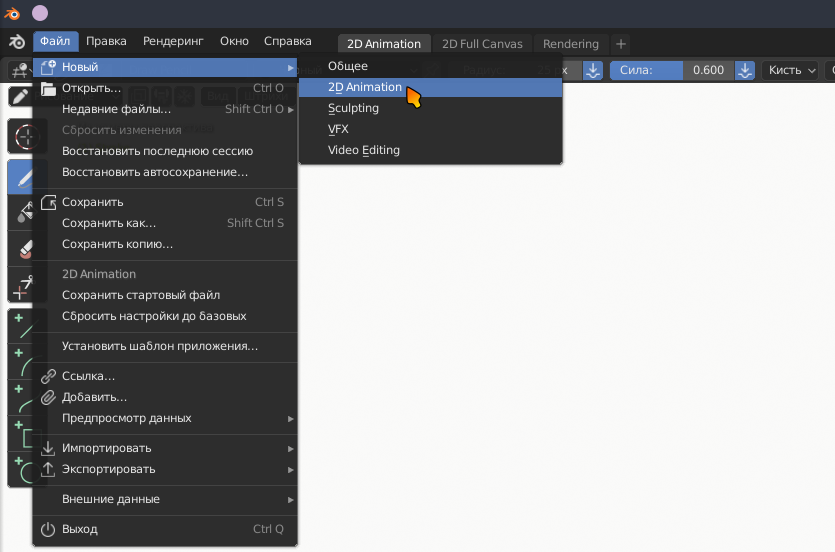Expand the Импортировать submenu

165,448
